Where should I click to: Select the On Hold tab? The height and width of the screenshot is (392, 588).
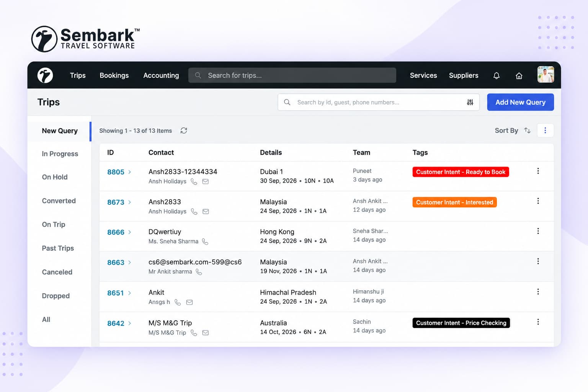(x=55, y=177)
